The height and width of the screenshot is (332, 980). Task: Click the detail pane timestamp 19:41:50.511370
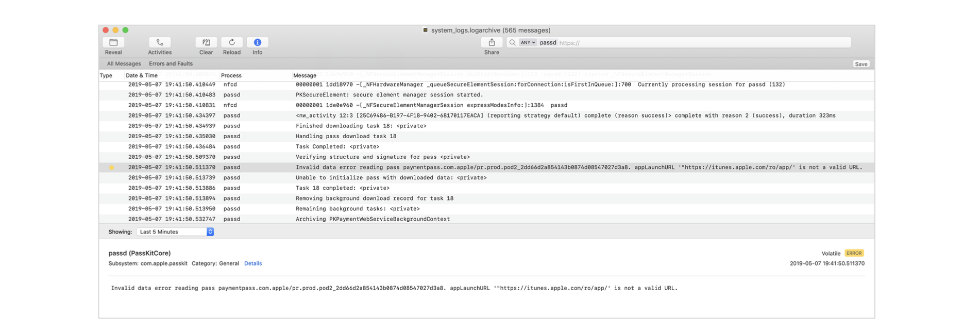(827, 263)
